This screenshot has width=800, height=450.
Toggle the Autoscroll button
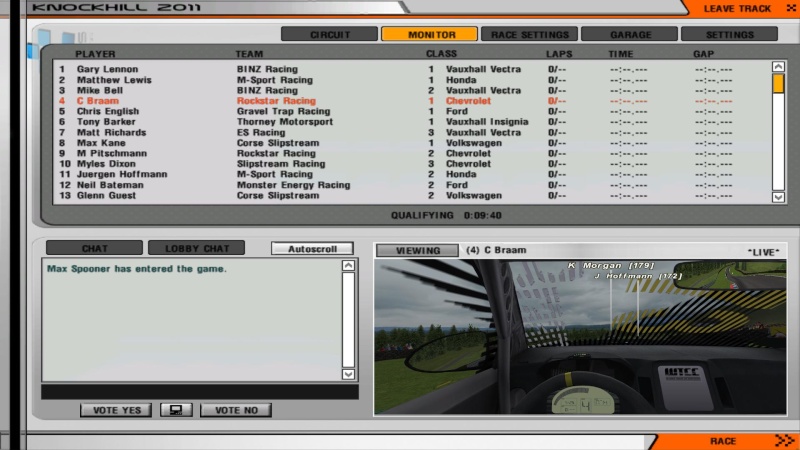click(312, 248)
